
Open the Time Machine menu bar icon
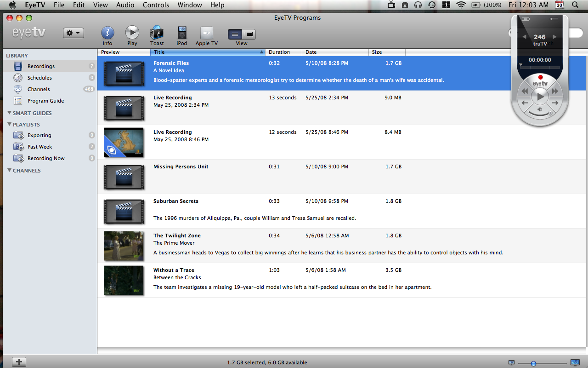[432, 5]
